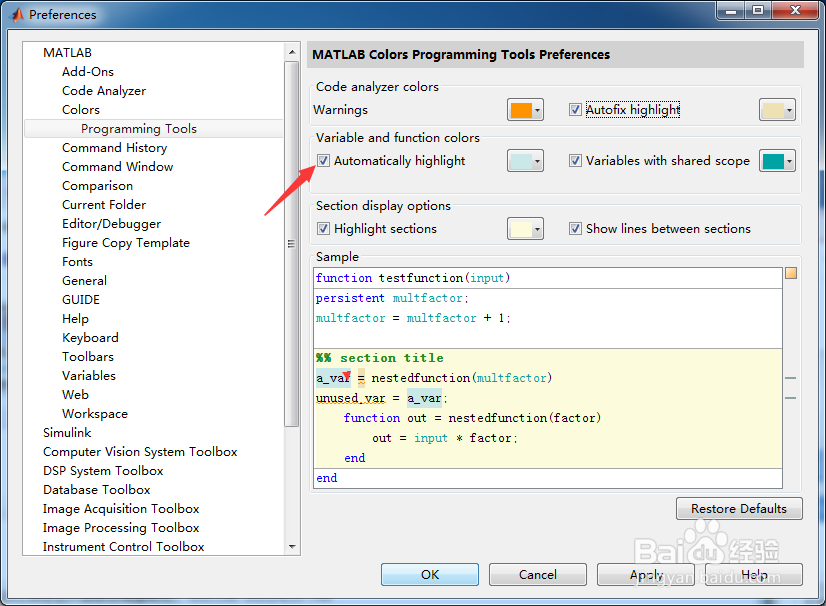Screen dimensions: 826x606
Task: Click the MATLAB logo in title bar
Action: (x=17, y=14)
